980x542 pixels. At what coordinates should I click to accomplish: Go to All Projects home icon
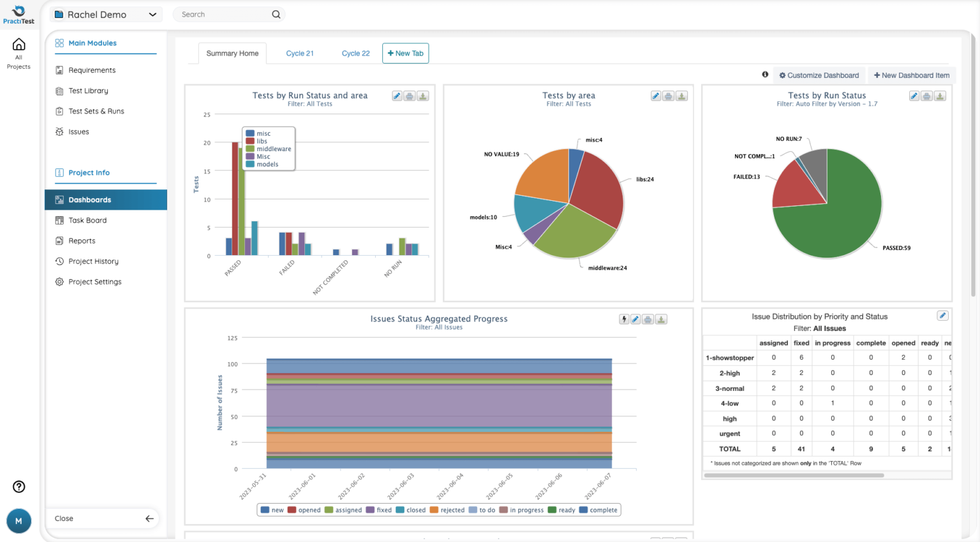[x=19, y=45]
